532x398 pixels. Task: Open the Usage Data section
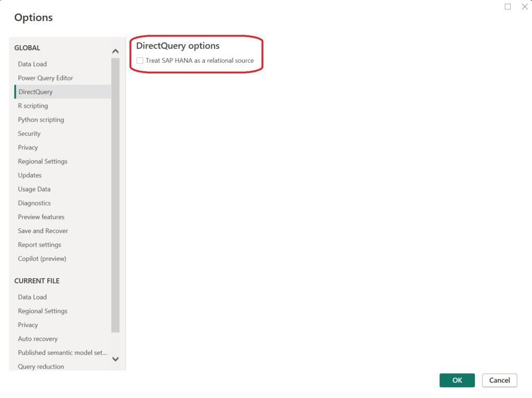click(x=34, y=189)
